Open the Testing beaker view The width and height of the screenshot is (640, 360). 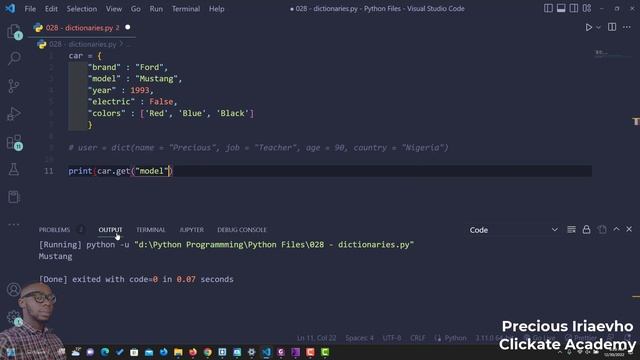[x=13, y=169]
